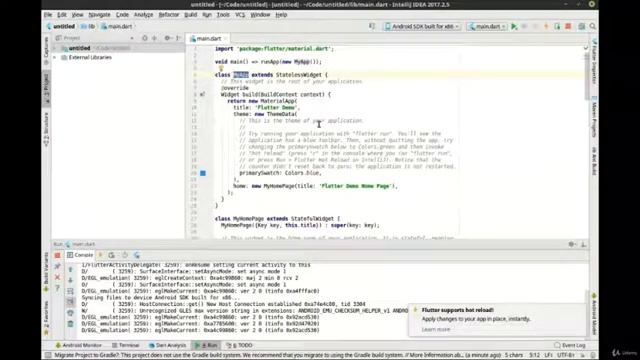Open the Terminal tool window
The height and width of the screenshot is (360, 640).
pyautogui.click(x=126, y=345)
